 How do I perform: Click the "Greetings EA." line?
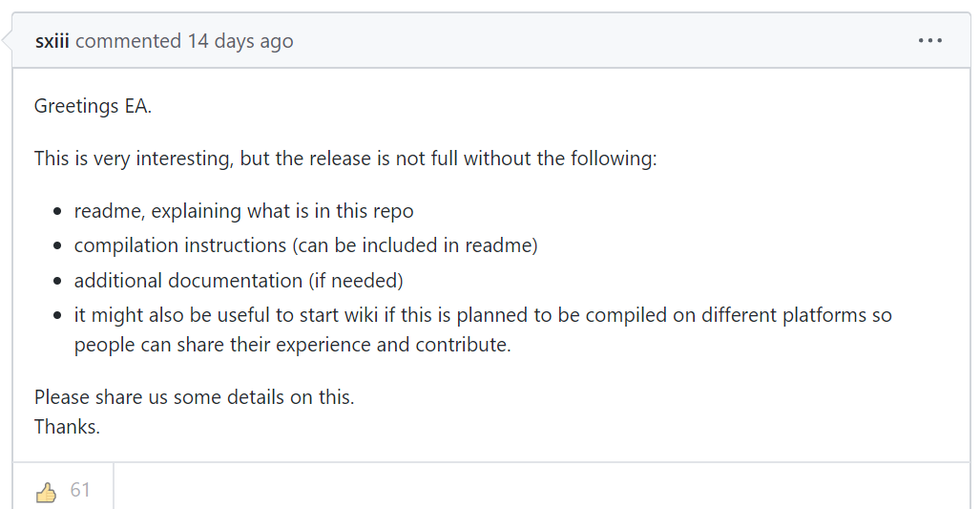click(x=93, y=106)
